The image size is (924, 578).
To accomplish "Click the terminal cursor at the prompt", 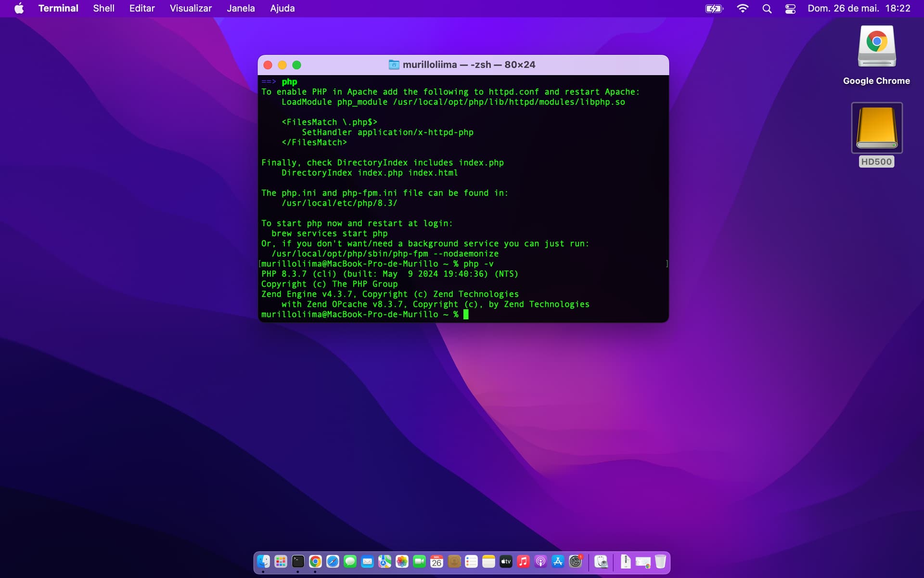I will (x=466, y=315).
